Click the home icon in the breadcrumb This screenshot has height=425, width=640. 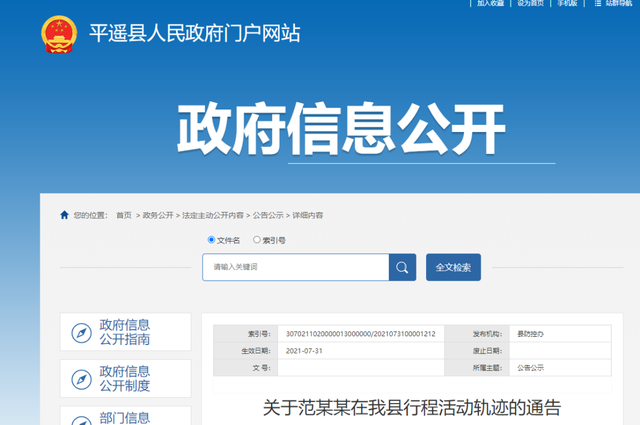(65, 215)
